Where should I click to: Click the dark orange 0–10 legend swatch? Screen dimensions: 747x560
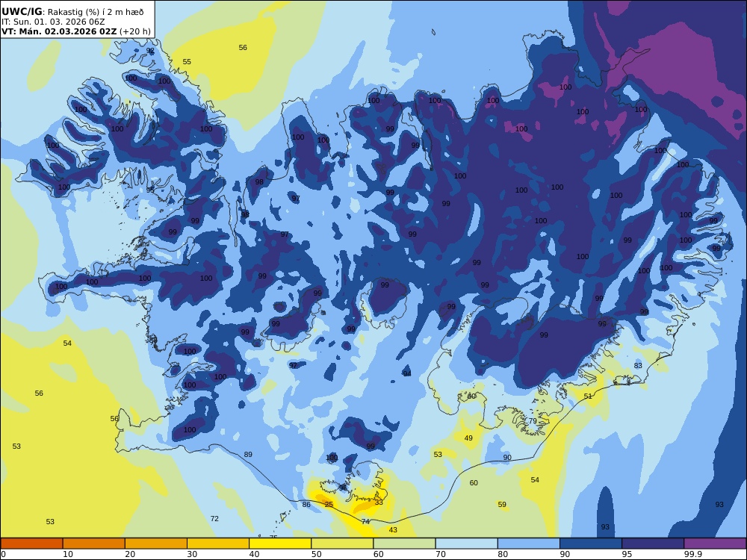click(x=31, y=544)
